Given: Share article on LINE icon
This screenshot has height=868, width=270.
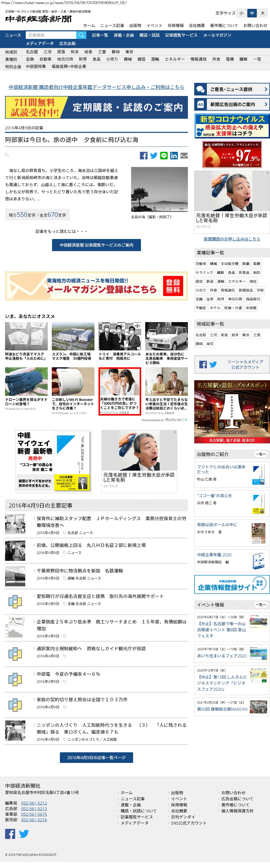Looking at the screenshot, I should click(x=164, y=155).
